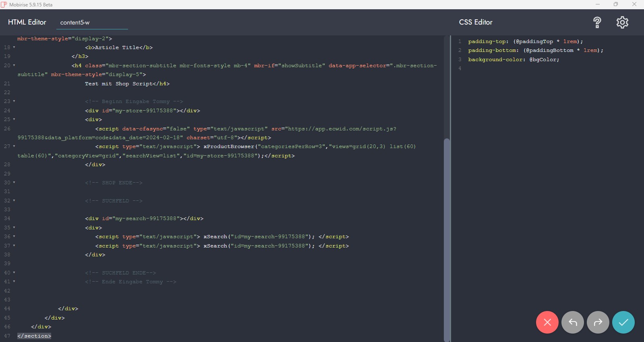
Task: Open the help question mark icon
Action: (x=597, y=22)
